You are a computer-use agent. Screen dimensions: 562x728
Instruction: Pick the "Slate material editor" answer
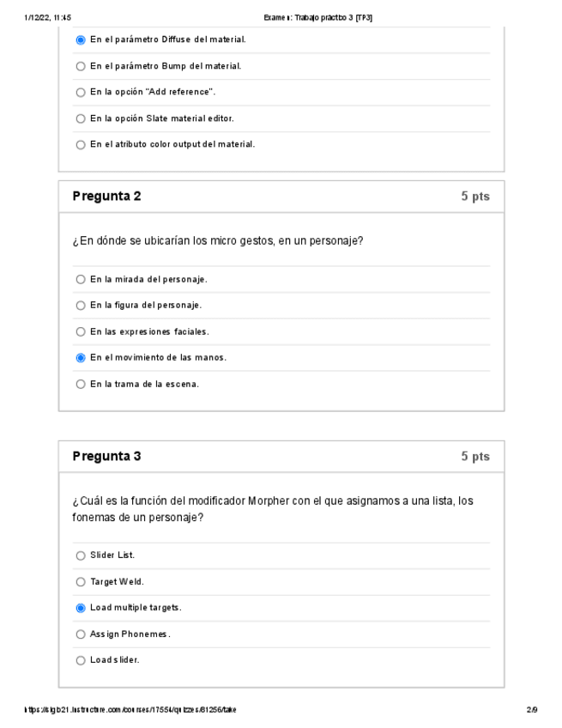click(x=81, y=118)
